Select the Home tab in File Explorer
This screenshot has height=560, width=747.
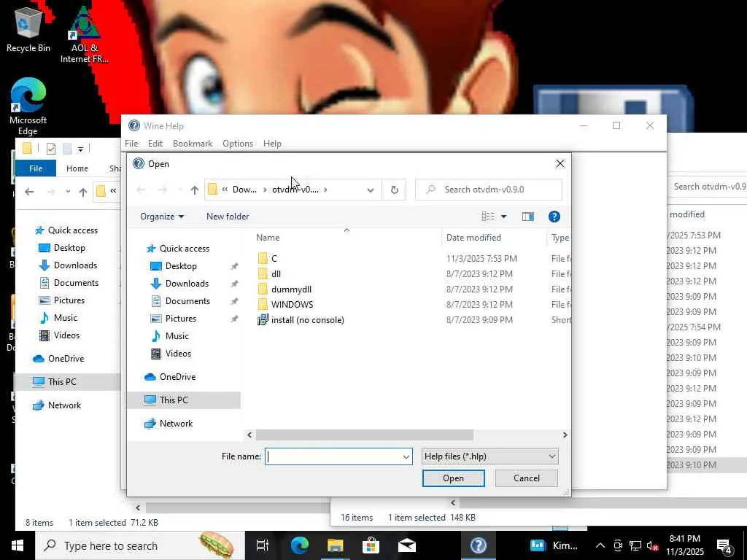[x=77, y=168]
